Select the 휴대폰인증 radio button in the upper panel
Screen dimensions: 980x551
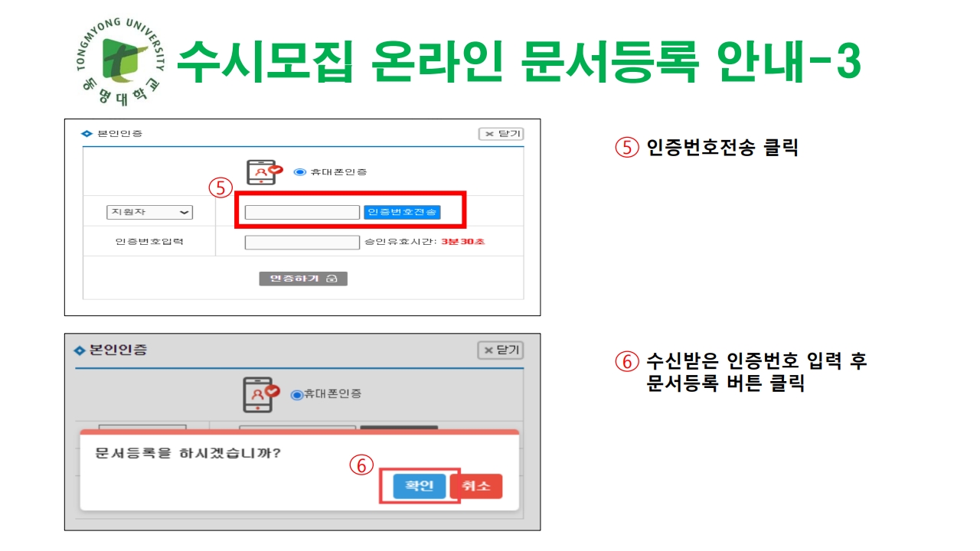tap(299, 172)
